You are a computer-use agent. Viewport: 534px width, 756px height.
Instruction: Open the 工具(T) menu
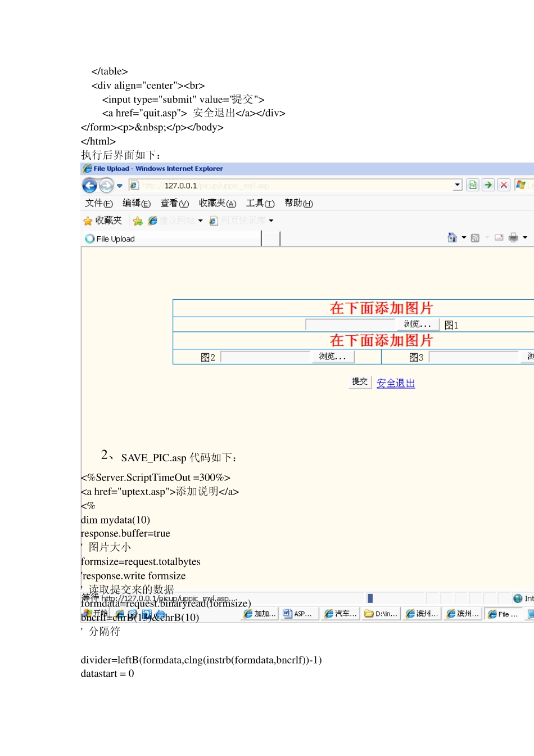pos(260,203)
